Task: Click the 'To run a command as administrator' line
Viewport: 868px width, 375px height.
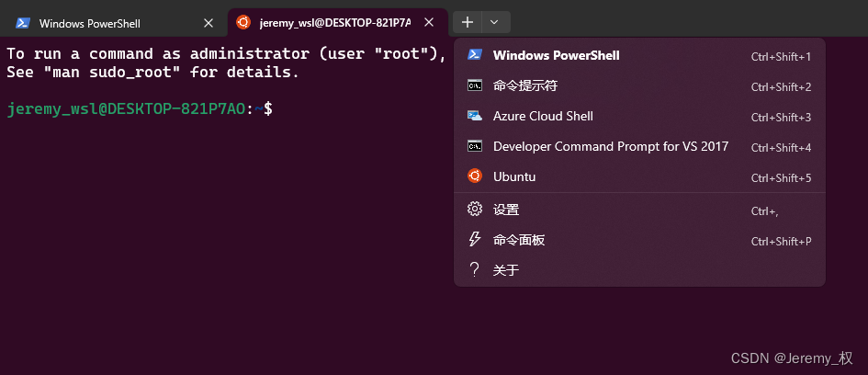Action: pos(226,53)
